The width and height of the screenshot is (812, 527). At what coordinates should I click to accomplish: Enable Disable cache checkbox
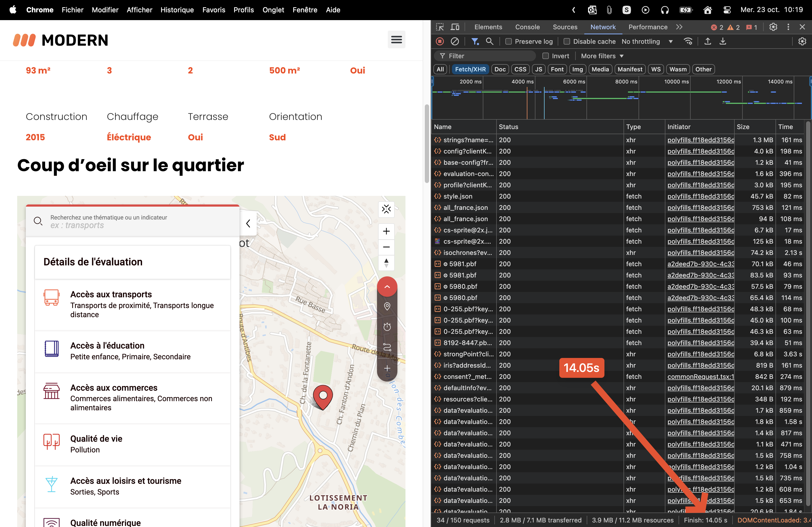click(x=567, y=42)
